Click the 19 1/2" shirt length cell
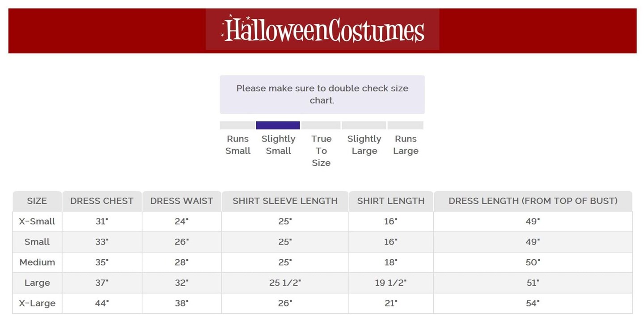Viewport: 644px width, 326px height. click(x=391, y=283)
